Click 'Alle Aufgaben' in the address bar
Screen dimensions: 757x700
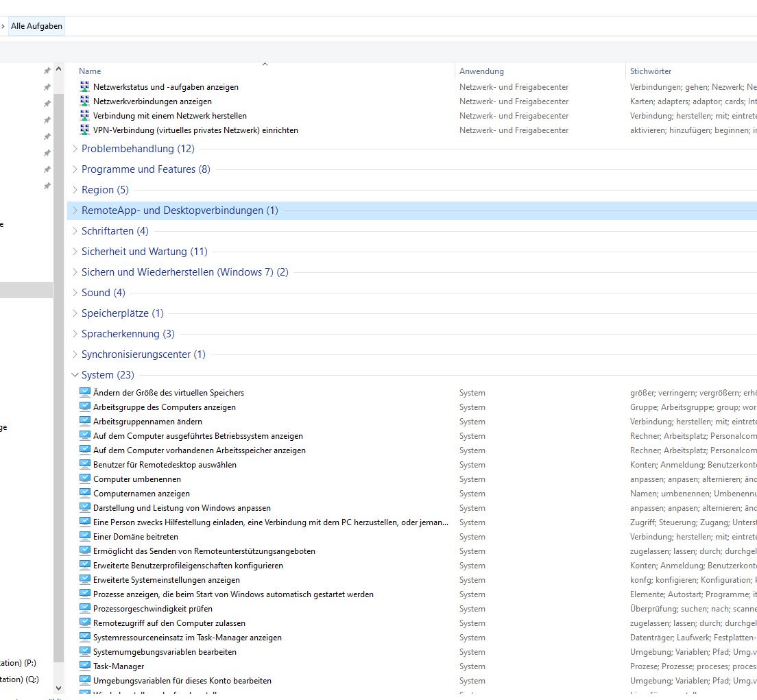click(x=37, y=26)
